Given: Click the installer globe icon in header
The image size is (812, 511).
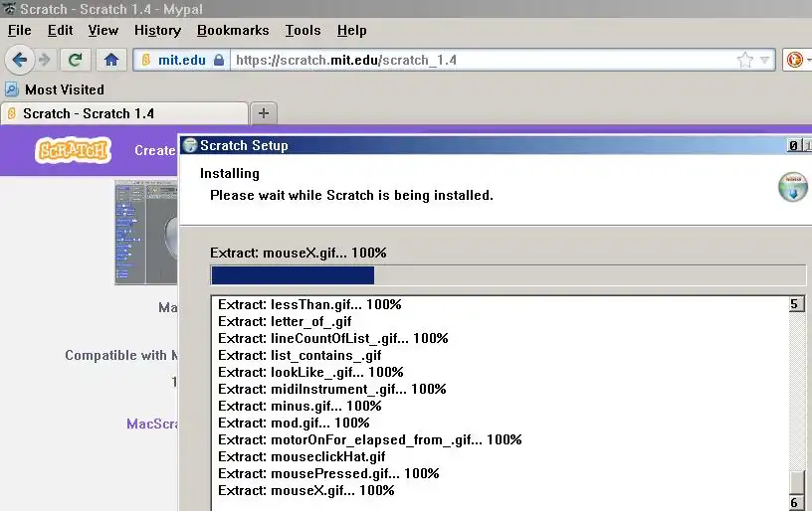Looking at the screenshot, I should (793, 187).
